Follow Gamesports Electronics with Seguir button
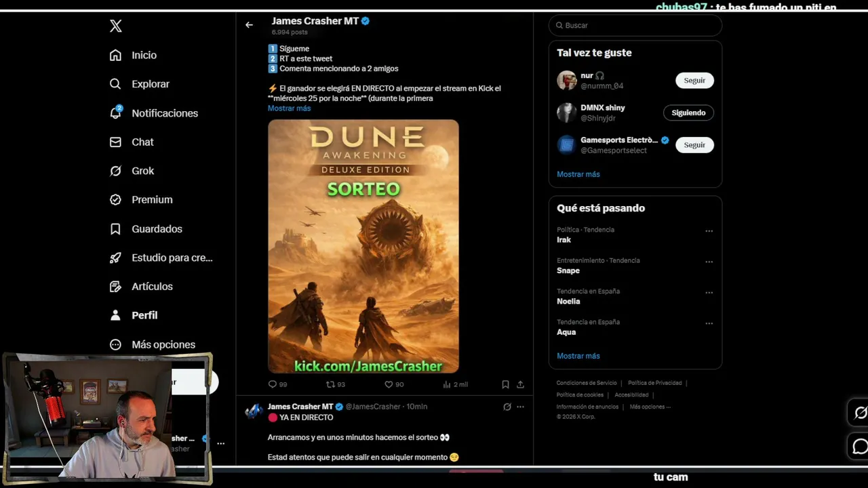 point(694,145)
